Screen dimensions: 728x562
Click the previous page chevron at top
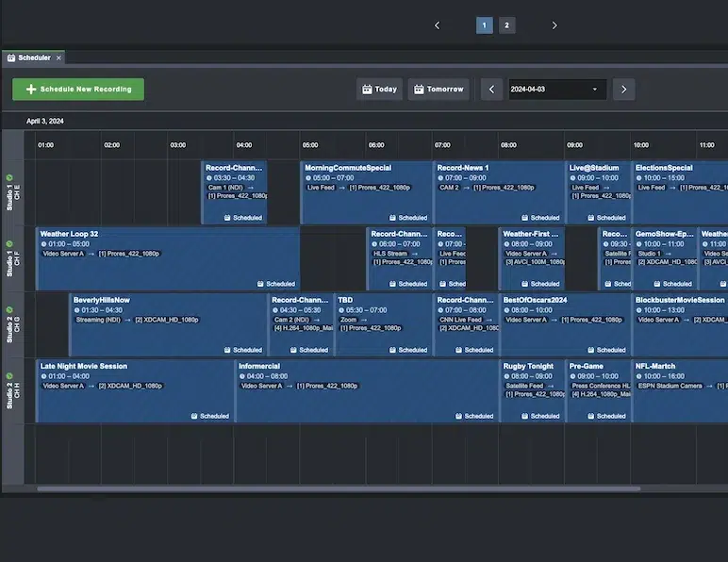tap(437, 25)
